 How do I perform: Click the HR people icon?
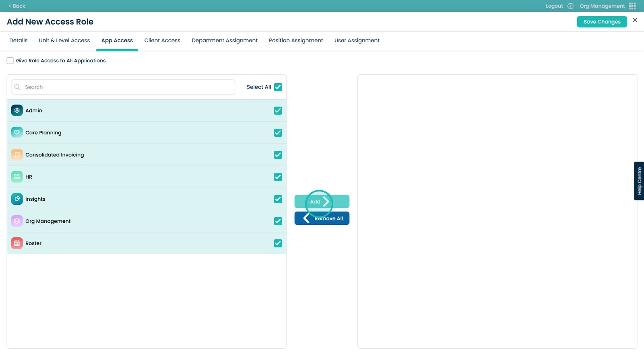coord(17,177)
